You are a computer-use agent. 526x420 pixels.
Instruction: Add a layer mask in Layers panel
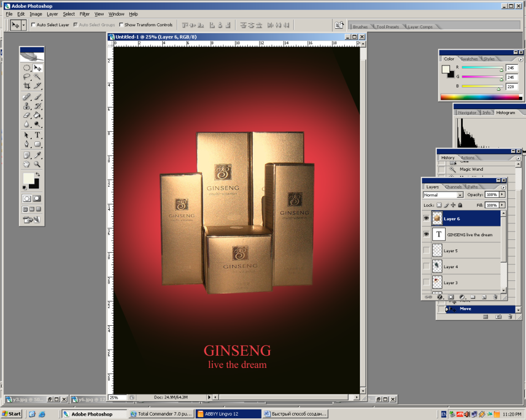click(451, 297)
